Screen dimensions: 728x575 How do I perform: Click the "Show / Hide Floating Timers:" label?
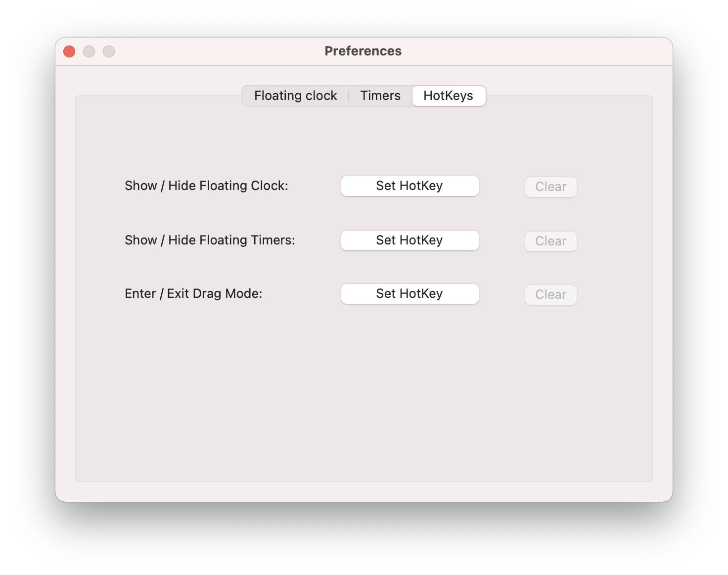click(210, 240)
